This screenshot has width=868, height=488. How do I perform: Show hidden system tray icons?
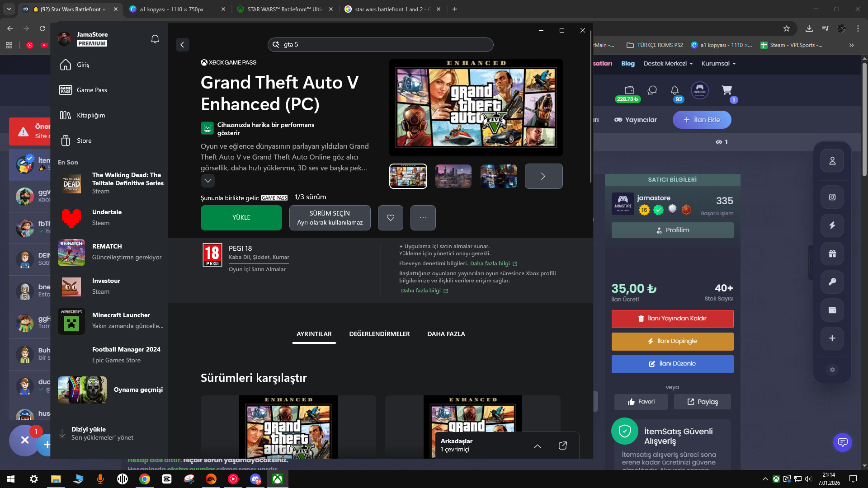pos(765,479)
